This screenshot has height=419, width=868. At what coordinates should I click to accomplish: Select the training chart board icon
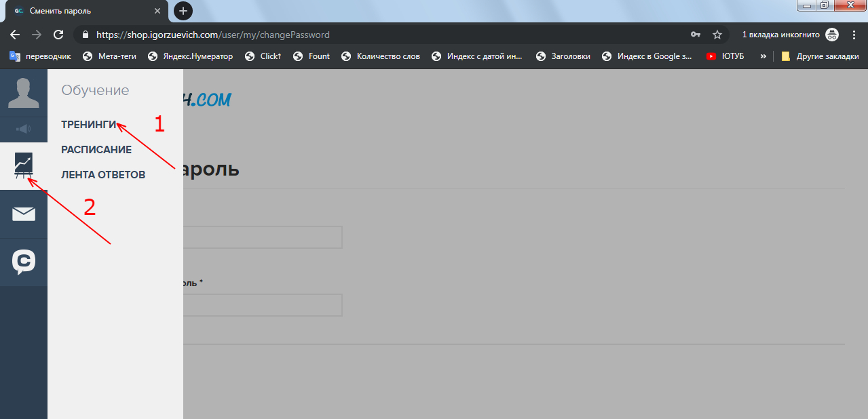point(24,166)
